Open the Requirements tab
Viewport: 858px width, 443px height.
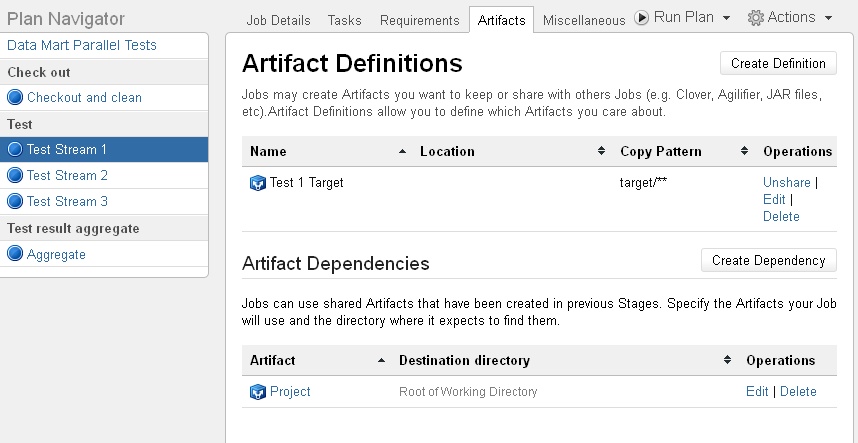pos(420,20)
